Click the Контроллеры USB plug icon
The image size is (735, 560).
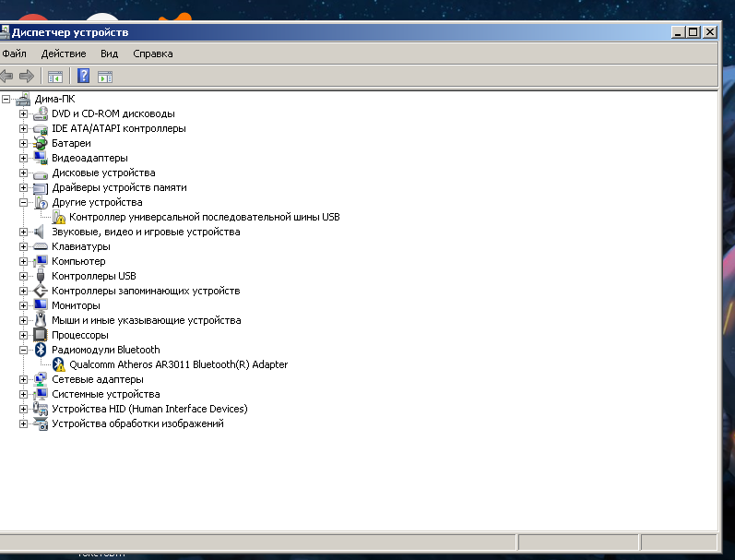point(41,276)
